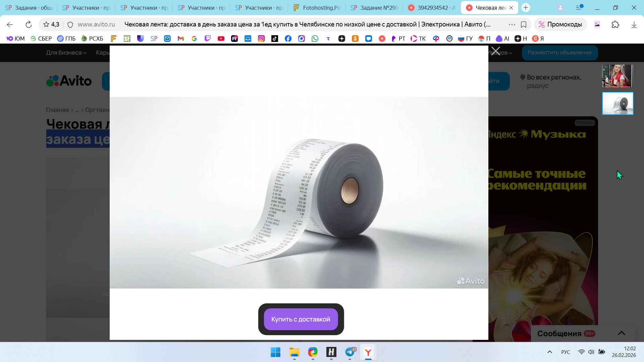Click the Купить с доставкой button
This screenshot has width=644, height=362.
[x=301, y=319]
